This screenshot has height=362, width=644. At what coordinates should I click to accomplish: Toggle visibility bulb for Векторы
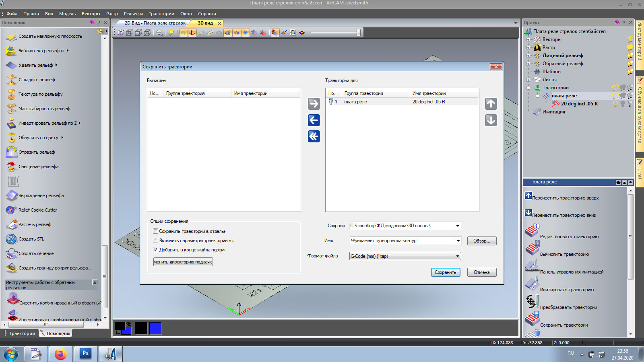[x=630, y=39]
